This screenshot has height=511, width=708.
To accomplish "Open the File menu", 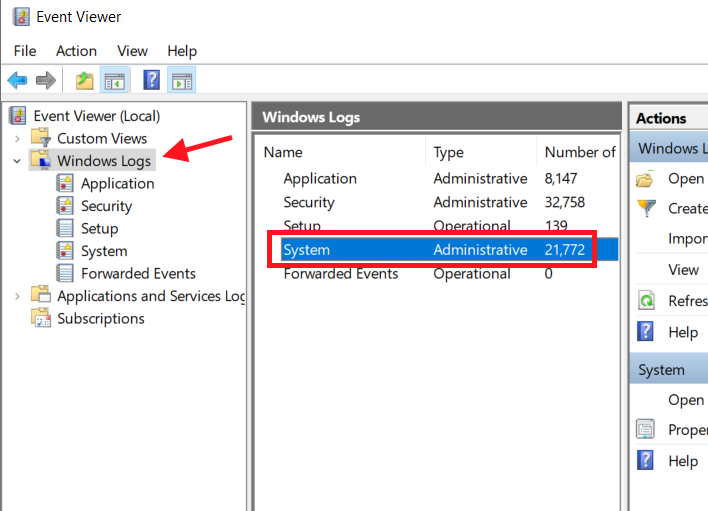I will coord(25,51).
